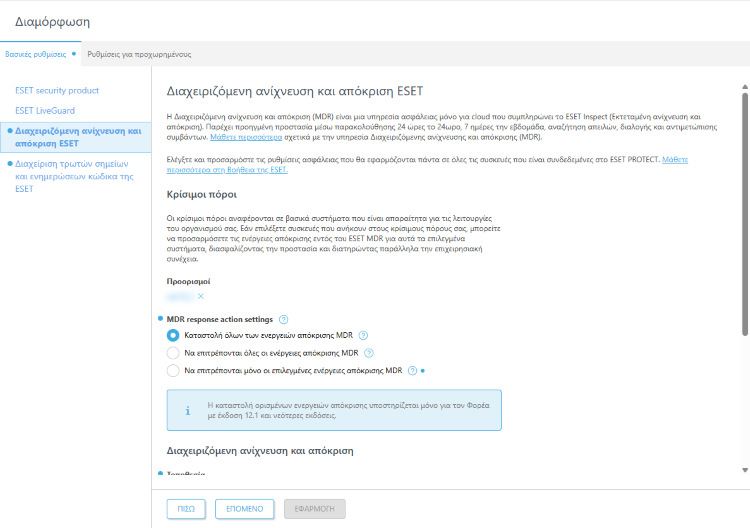
Task: Open help icon beside MDR response action settings
Action: click(284, 318)
